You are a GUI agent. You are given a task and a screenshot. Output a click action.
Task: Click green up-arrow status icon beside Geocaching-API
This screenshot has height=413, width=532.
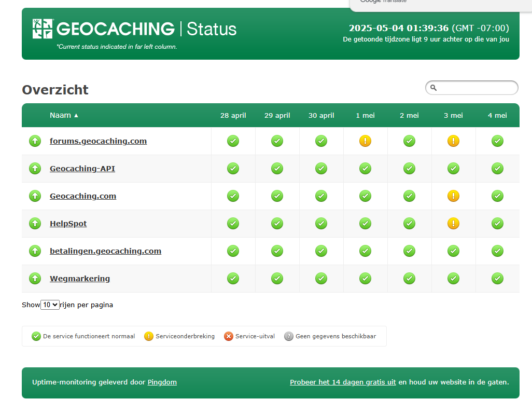click(35, 169)
